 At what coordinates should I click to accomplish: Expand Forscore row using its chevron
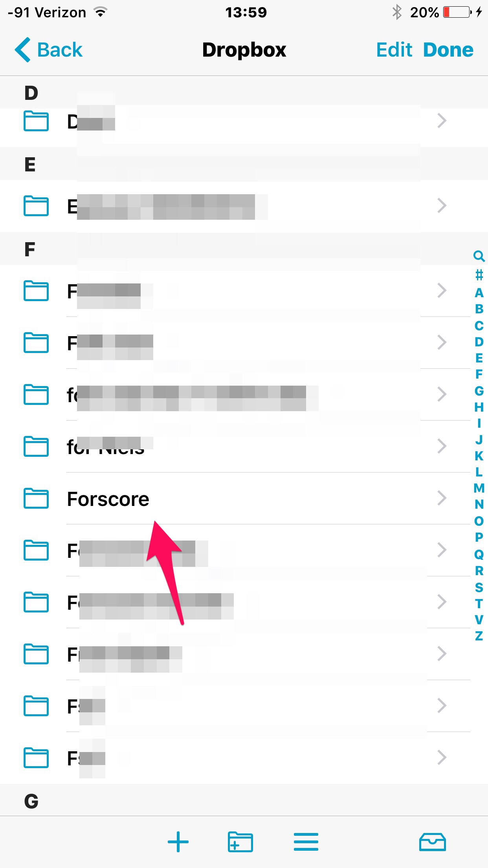442,498
